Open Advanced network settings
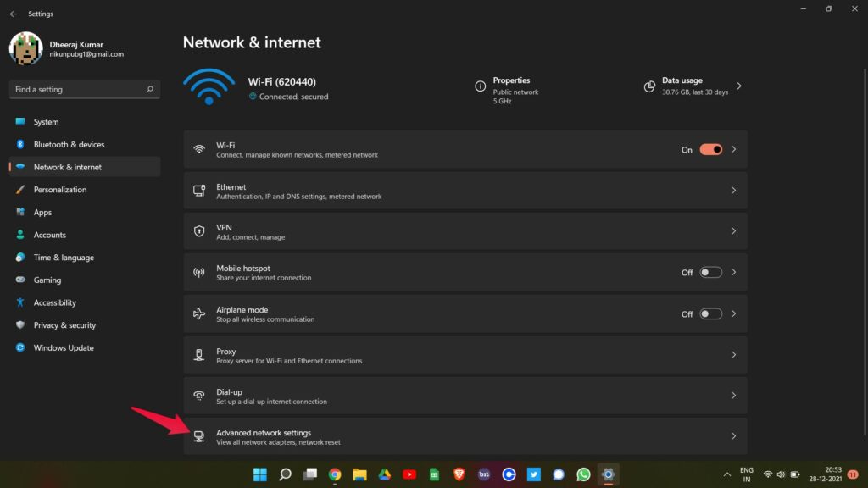868x488 pixels. [465, 435]
